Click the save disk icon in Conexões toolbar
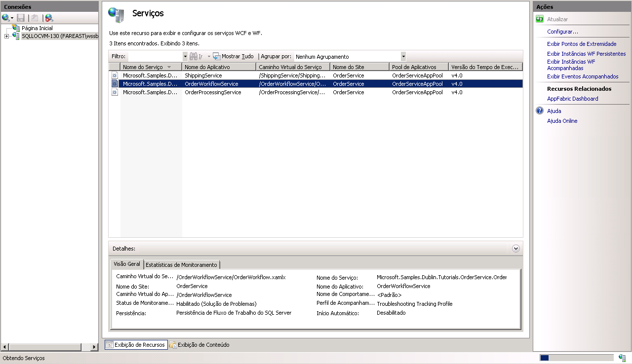This screenshot has width=632, height=364. pyautogui.click(x=21, y=18)
